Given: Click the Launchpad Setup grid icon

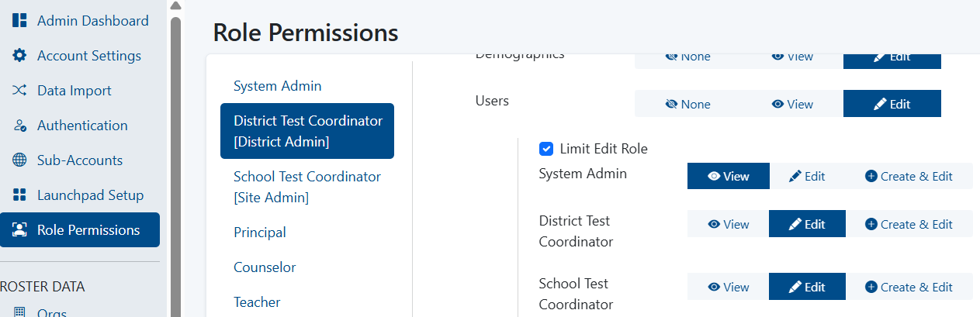Looking at the screenshot, I should pos(19,195).
